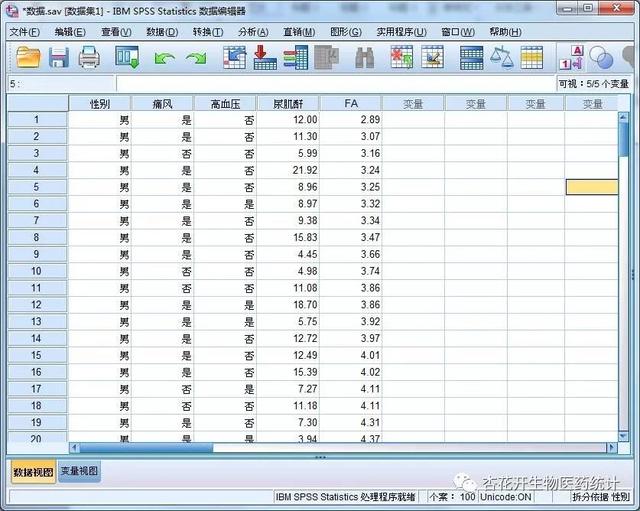
Task: Open the 编辑(E) menu
Action: [x=70, y=32]
